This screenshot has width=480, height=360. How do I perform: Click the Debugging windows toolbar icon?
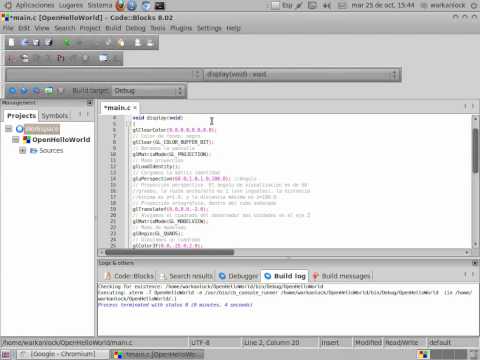(104, 59)
